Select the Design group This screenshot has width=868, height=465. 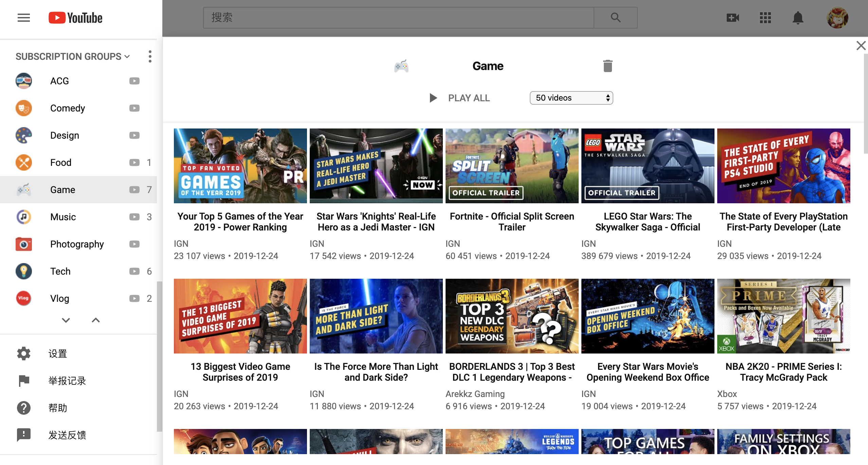(78, 135)
